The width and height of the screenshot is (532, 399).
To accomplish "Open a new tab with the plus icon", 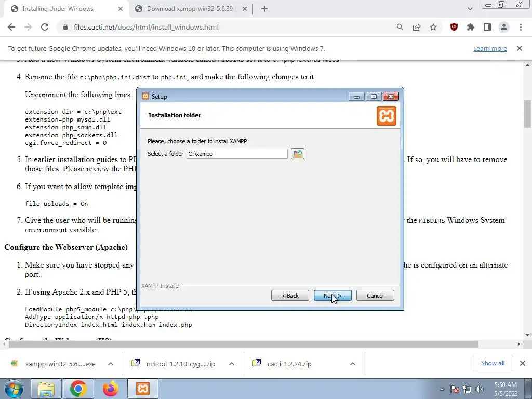I will tap(264, 9).
